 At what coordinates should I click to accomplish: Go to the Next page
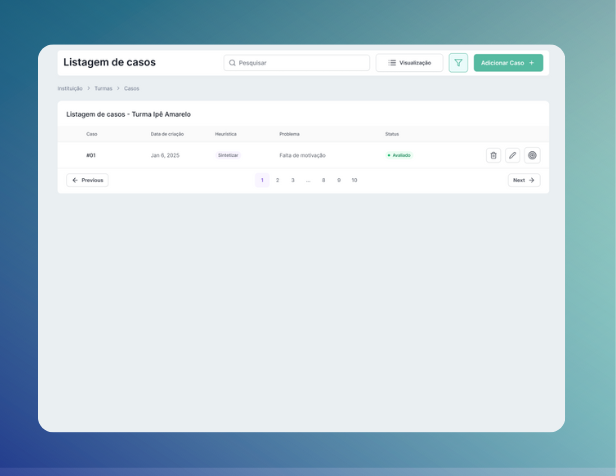point(524,180)
